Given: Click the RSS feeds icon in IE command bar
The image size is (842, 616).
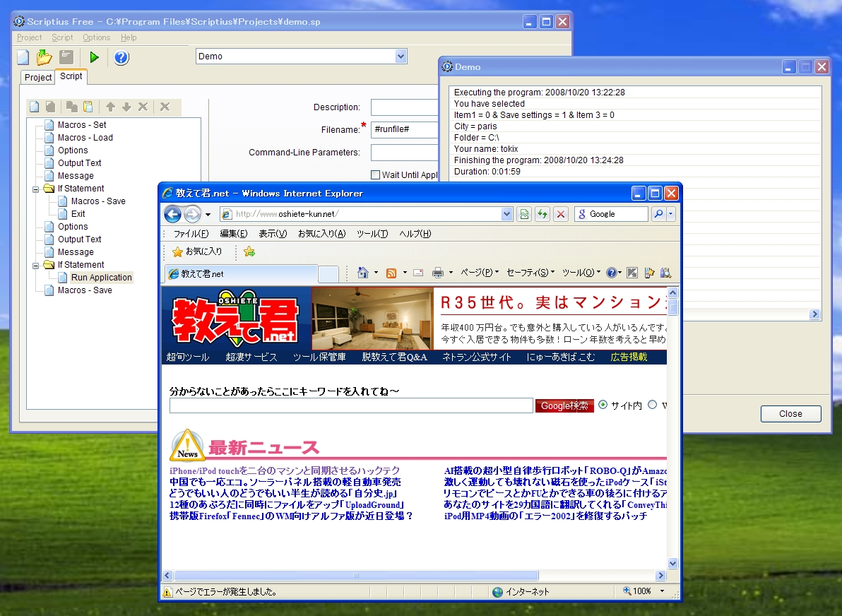Looking at the screenshot, I should click(391, 273).
